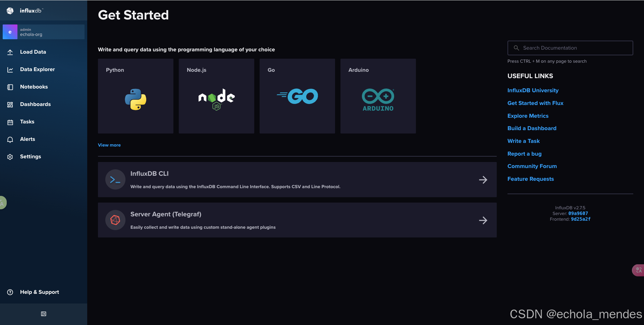Open Community Forum link
The image size is (644, 325).
(532, 166)
